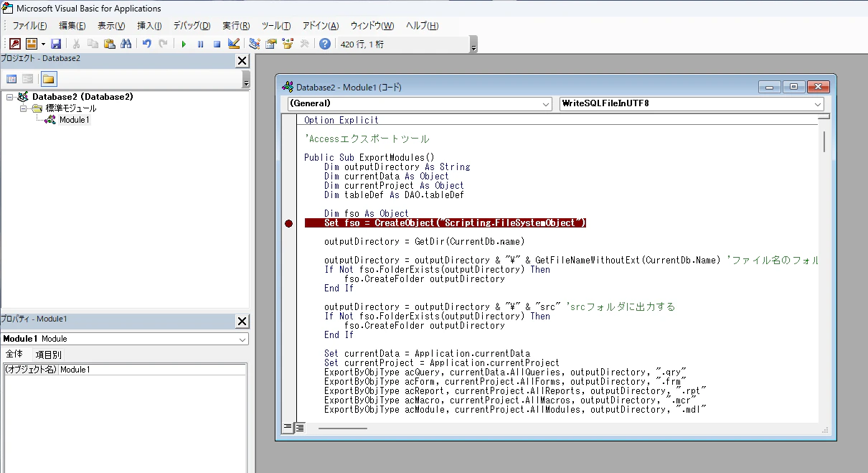This screenshot has width=868, height=473.
Task: Click the Paste clipboard icon
Action: tap(109, 44)
